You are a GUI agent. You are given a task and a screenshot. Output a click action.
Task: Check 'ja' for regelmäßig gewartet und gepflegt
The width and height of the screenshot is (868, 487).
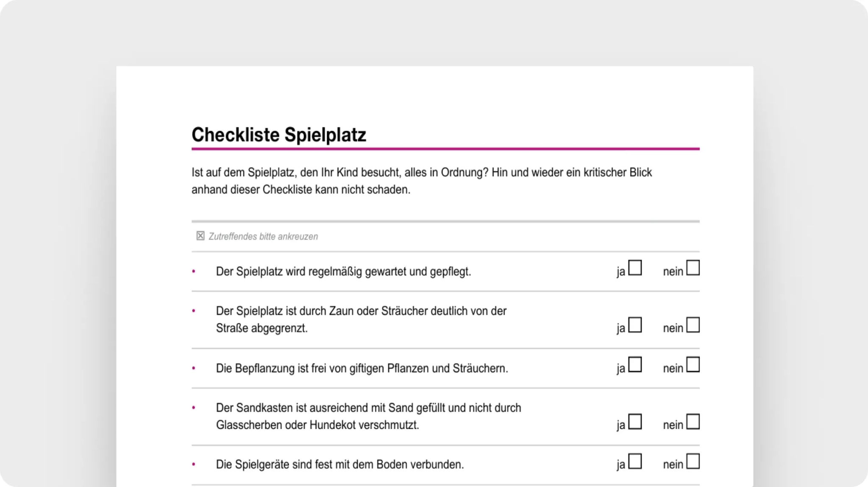coord(634,268)
